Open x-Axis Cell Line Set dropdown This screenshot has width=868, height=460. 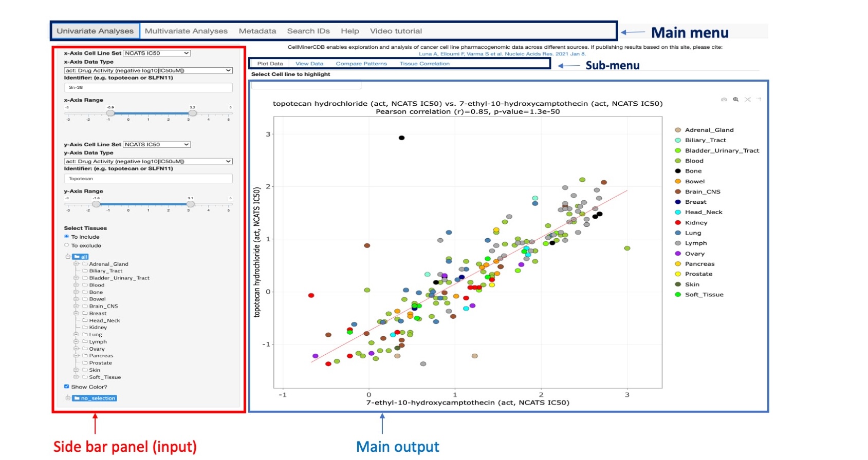pos(157,53)
